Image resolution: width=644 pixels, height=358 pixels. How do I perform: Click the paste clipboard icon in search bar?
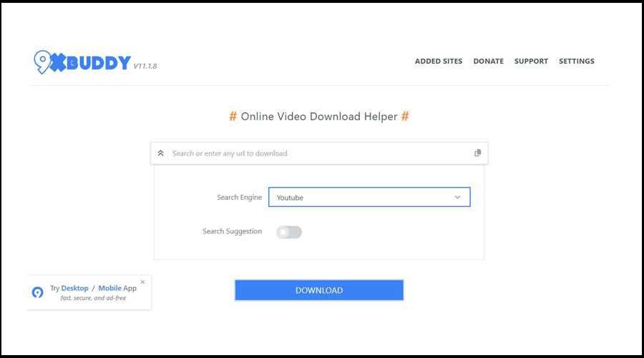coord(478,153)
